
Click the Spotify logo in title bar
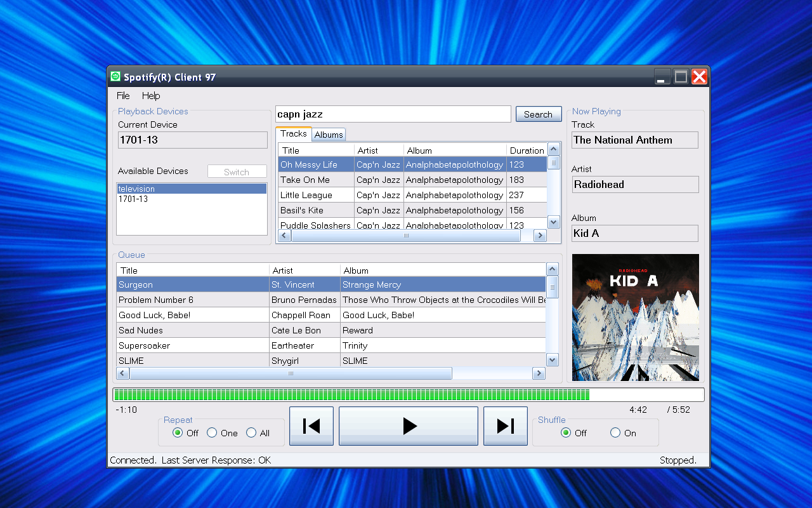(115, 76)
